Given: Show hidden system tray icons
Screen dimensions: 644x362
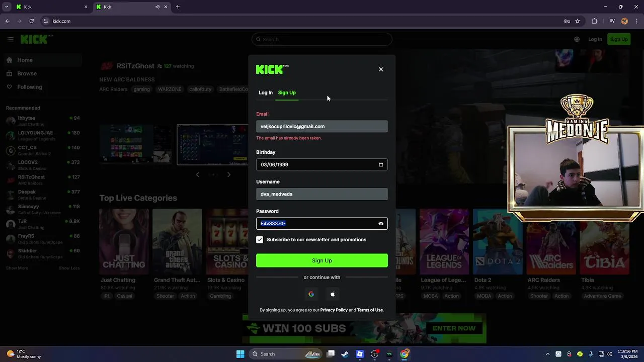Looking at the screenshot, I should pyautogui.click(x=547, y=354).
